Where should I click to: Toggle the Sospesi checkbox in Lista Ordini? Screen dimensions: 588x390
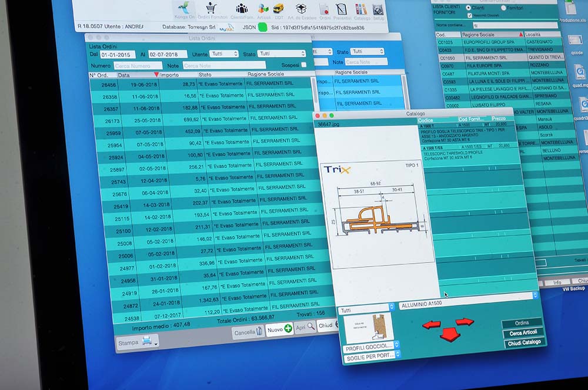(x=304, y=65)
